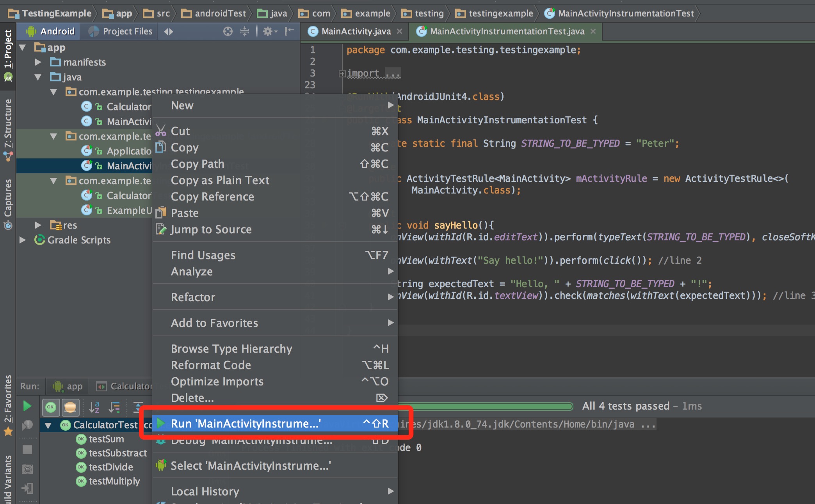The image size is (815, 504).
Task: Click the collapse all icon in Project panel
Action: (x=245, y=31)
